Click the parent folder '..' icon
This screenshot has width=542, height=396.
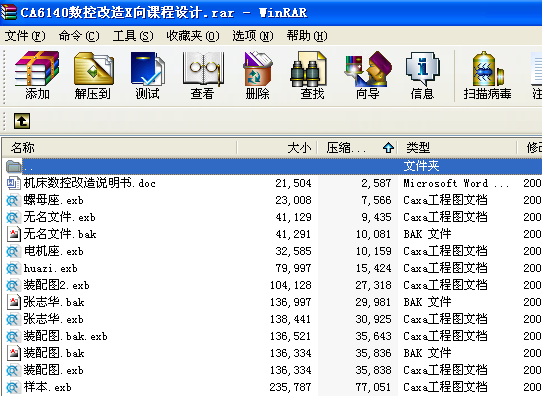[14, 166]
